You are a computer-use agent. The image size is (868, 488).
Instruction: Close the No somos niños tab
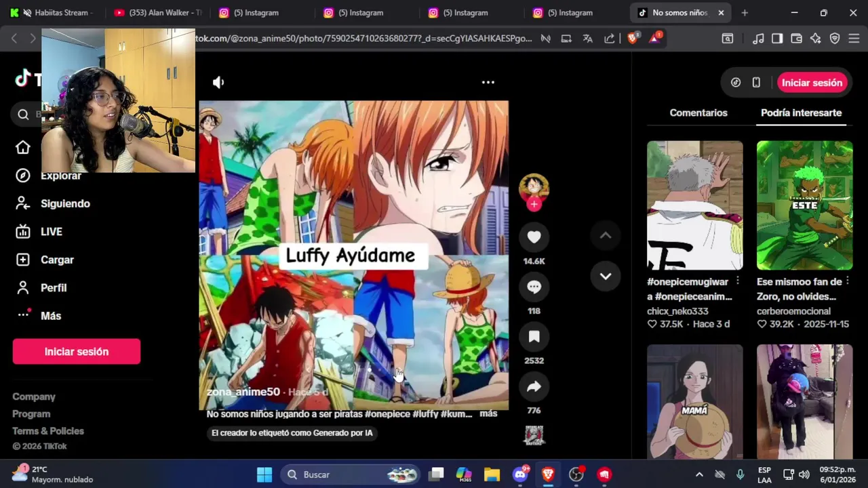point(721,13)
